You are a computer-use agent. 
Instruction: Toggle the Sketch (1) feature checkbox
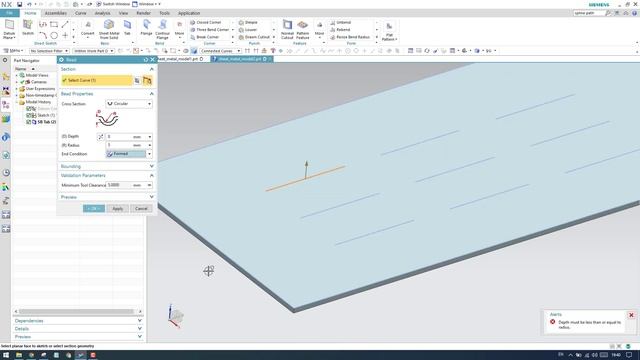tap(29, 116)
